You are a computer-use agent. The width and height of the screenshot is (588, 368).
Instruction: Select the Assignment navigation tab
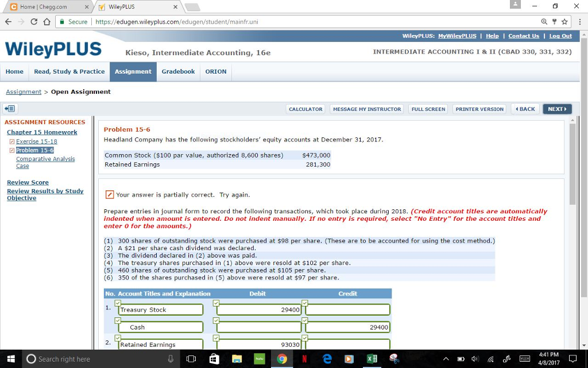(133, 71)
